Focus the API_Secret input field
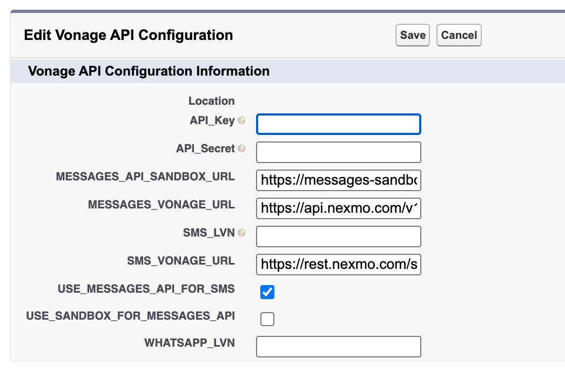565x392 pixels. (x=338, y=152)
